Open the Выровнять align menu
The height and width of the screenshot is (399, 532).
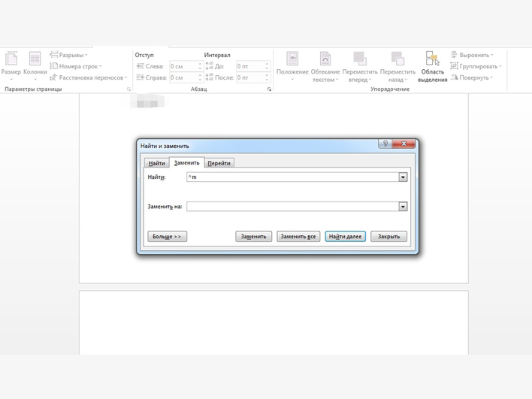472,55
